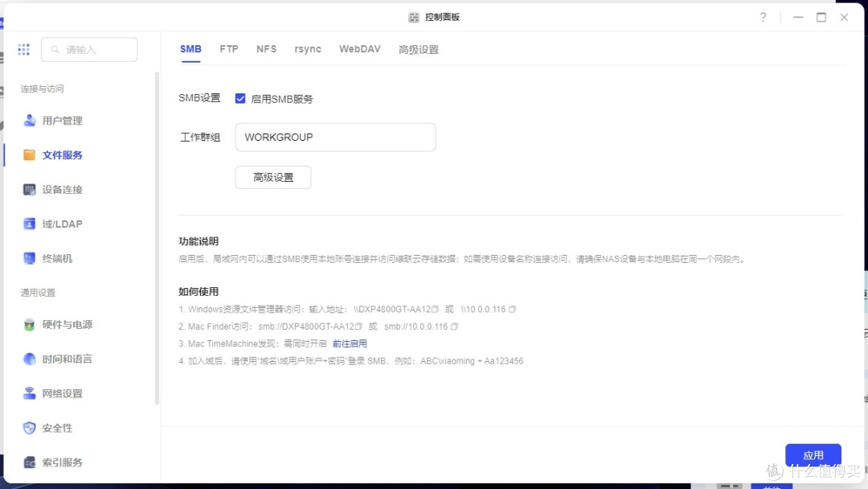
Task: Open the 高级设置 tab at top
Action: coord(419,49)
